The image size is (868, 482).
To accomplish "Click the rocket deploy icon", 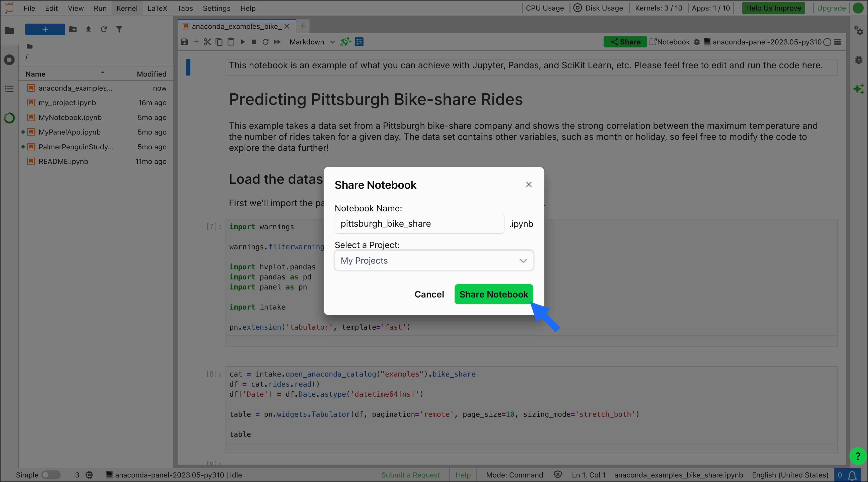I will [346, 42].
